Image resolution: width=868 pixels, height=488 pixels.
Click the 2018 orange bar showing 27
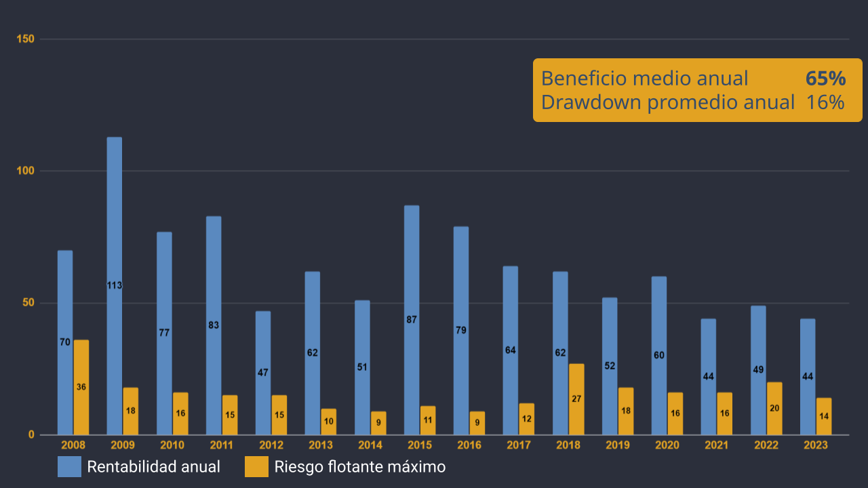pyautogui.click(x=576, y=399)
